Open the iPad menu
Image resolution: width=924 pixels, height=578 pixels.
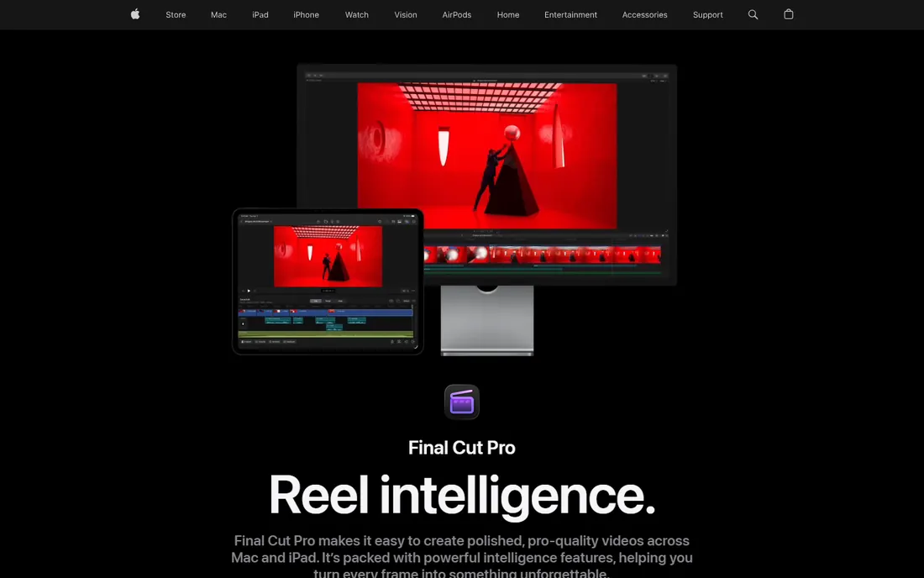pyautogui.click(x=260, y=15)
